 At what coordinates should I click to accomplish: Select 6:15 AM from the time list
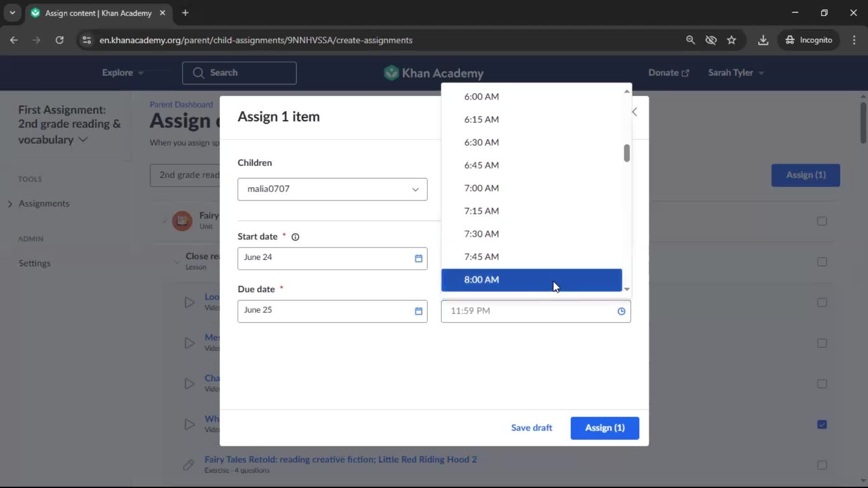(532, 120)
